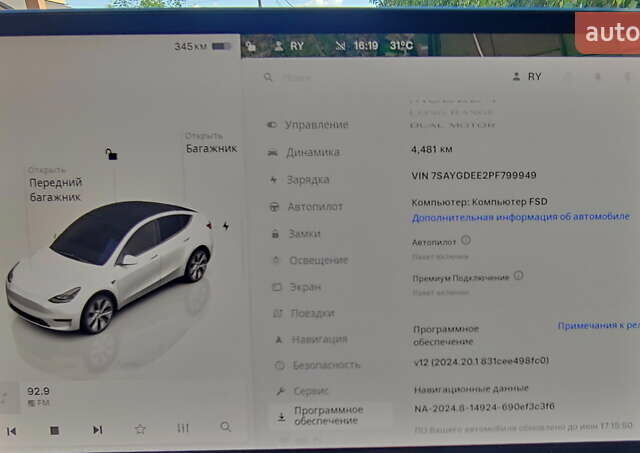Tap the 4,481 км odometer value
Image resolution: width=640 pixels, height=453 pixels.
click(431, 149)
